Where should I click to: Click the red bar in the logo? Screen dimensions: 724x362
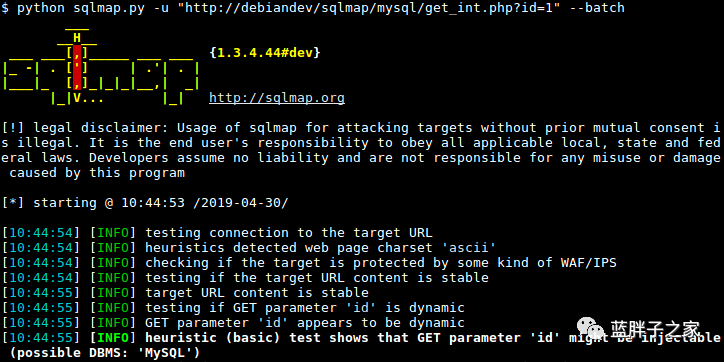[77, 67]
